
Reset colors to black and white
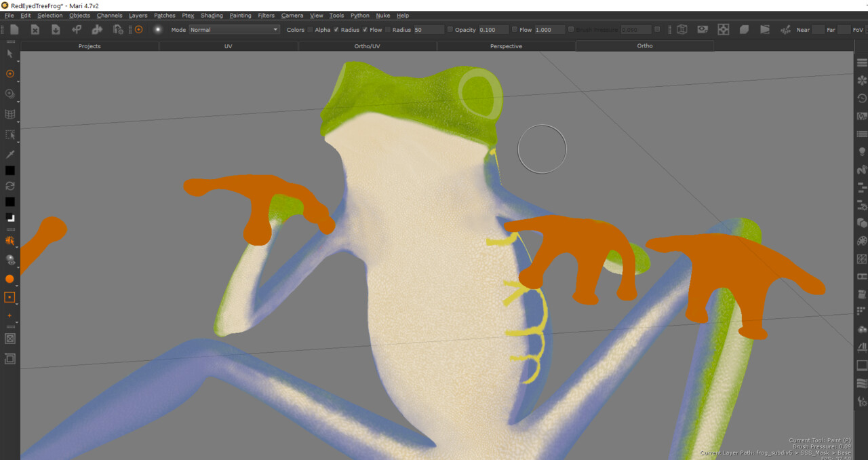[10, 217]
